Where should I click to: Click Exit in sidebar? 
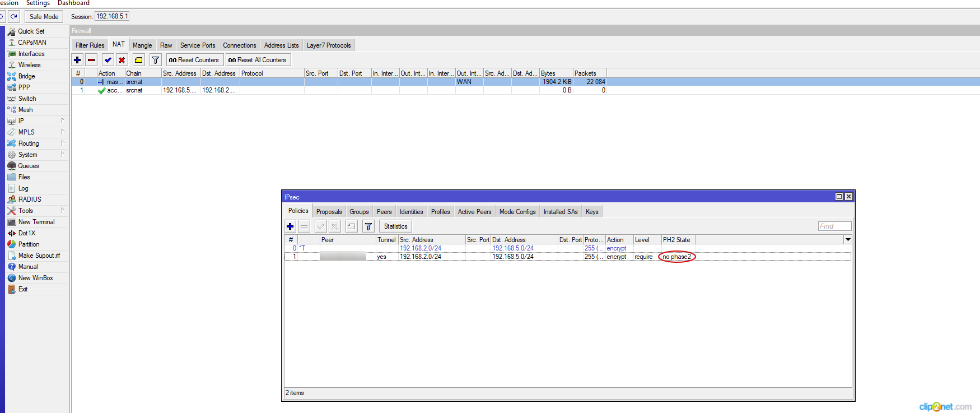point(22,289)
